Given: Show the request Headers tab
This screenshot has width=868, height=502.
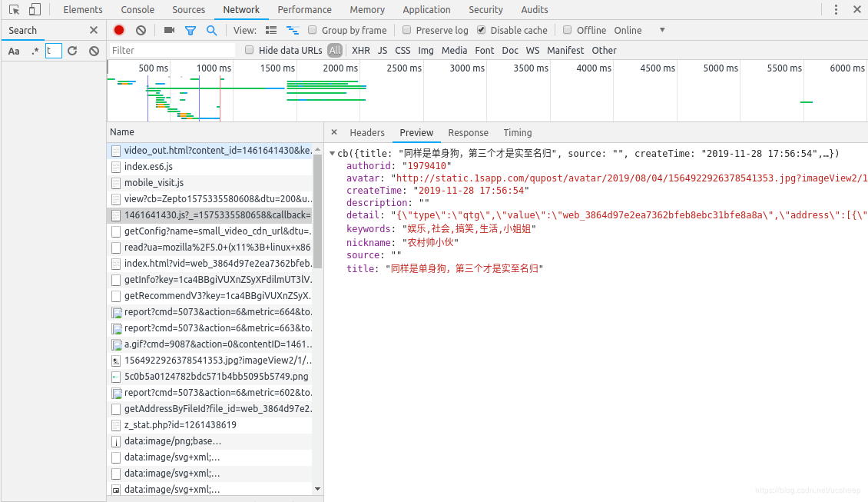Looking at the screenshot, I should tap(367, 133).
